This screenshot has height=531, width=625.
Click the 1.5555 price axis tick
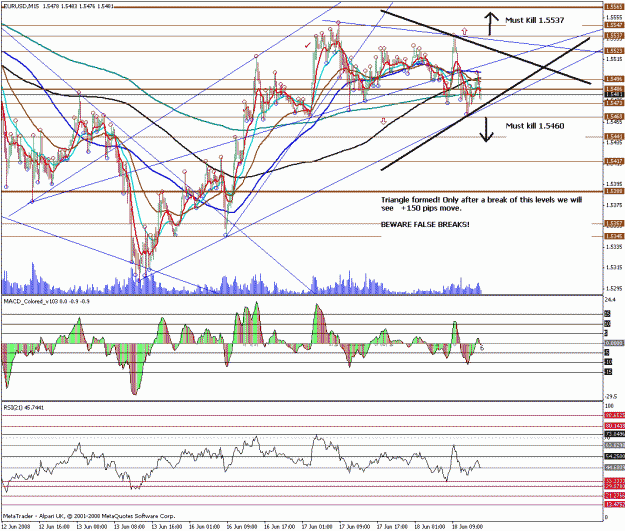[614, 18]
